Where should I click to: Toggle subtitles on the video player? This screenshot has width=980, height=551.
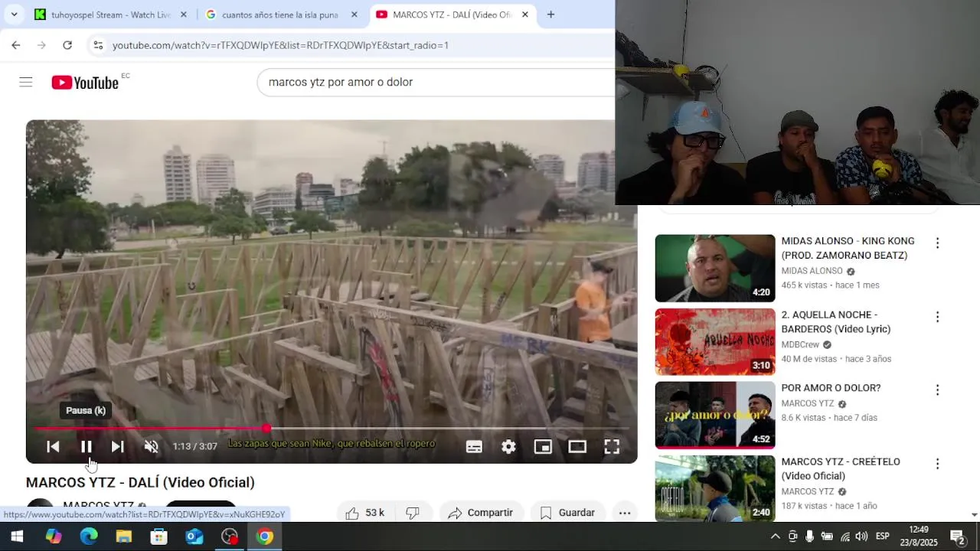474,447
